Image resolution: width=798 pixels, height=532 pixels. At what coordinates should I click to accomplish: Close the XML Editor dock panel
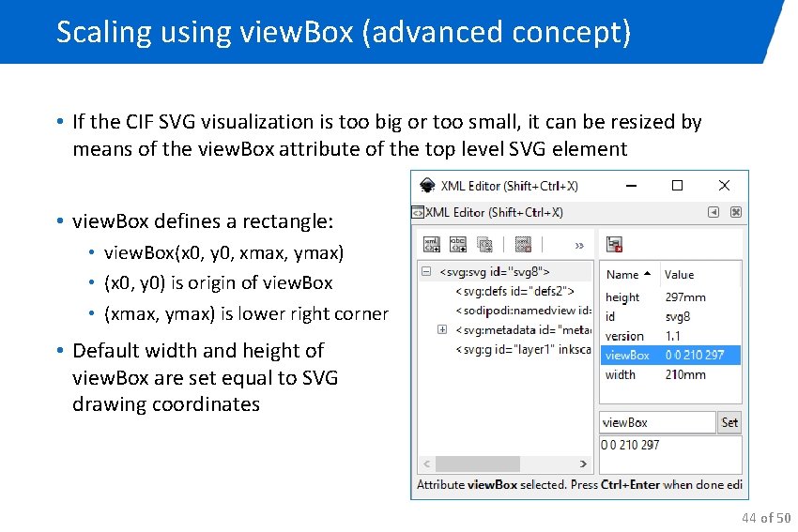pos(735,212)
